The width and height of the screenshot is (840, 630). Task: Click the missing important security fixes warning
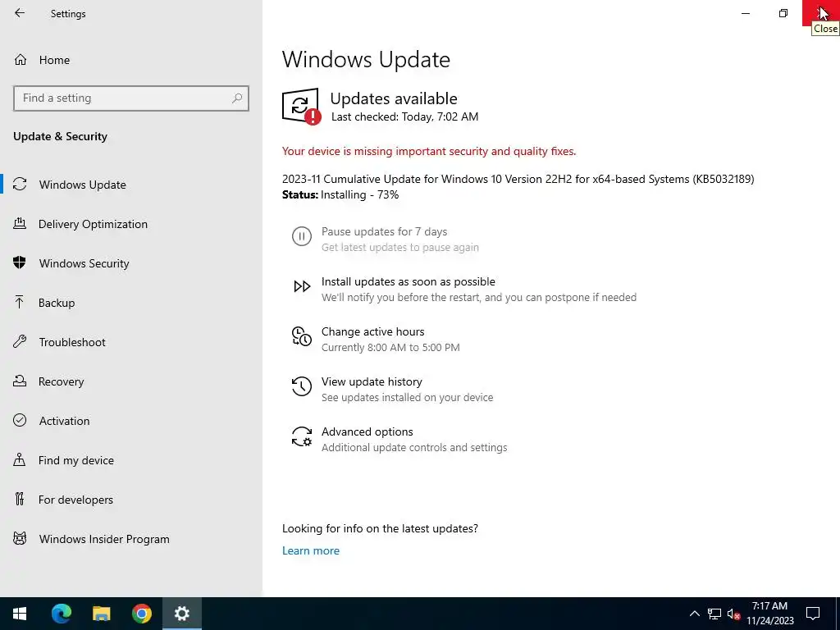(429, 151)
